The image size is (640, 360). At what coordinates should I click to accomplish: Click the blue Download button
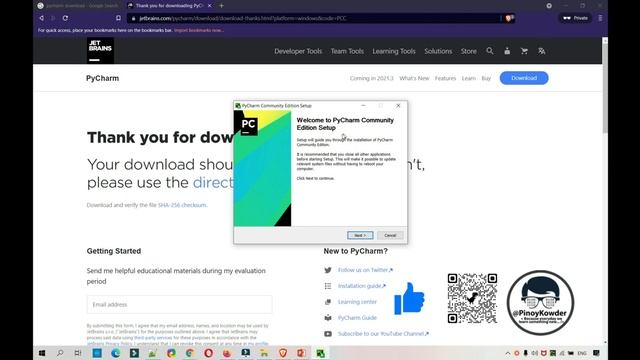pyautogui.click(x=524, y=78)
